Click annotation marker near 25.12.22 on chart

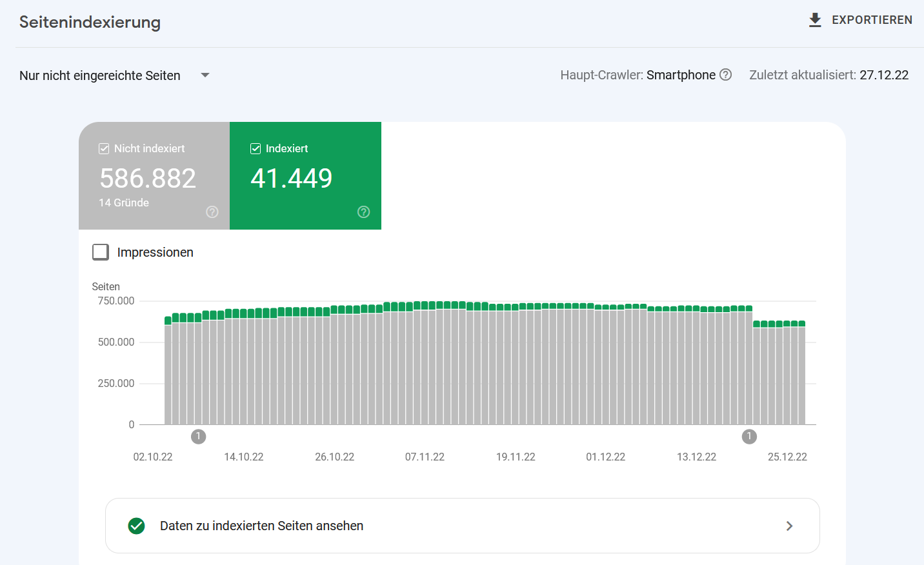tap(749, 437)
